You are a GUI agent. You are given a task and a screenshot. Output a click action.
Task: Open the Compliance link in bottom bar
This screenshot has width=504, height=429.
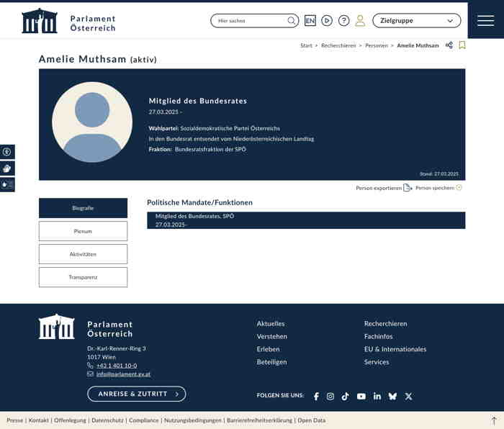click(144, 420)
